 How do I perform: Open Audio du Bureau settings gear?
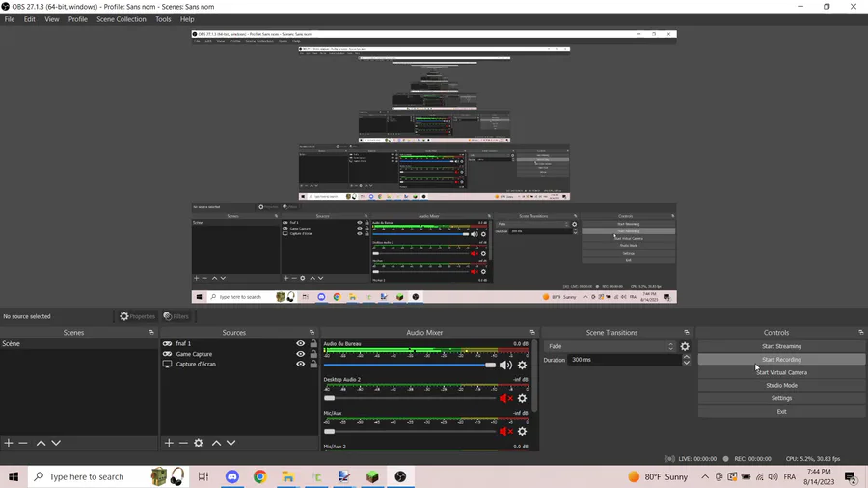[522, 366]
